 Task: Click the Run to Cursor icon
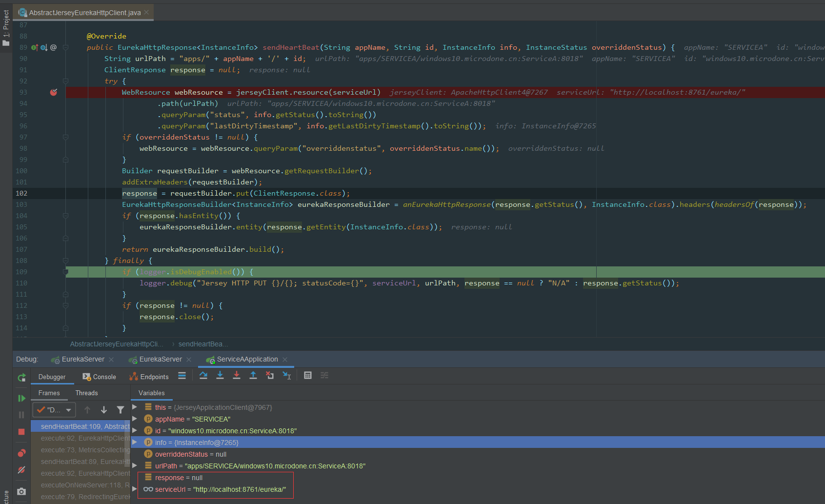[x=287, y=375]
